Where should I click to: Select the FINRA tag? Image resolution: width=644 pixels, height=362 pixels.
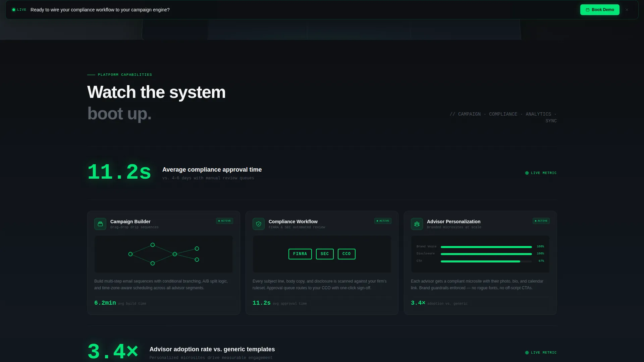click(300, 254)
